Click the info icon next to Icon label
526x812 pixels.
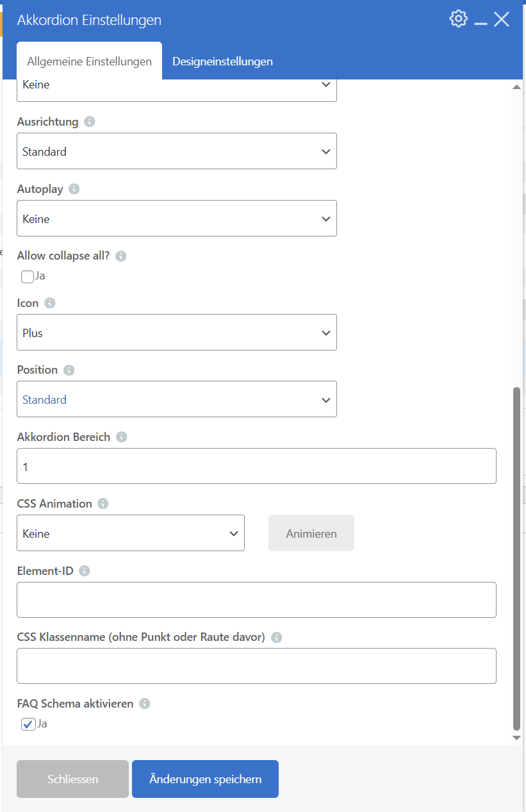pyautogui.click(x=50, y=303)
